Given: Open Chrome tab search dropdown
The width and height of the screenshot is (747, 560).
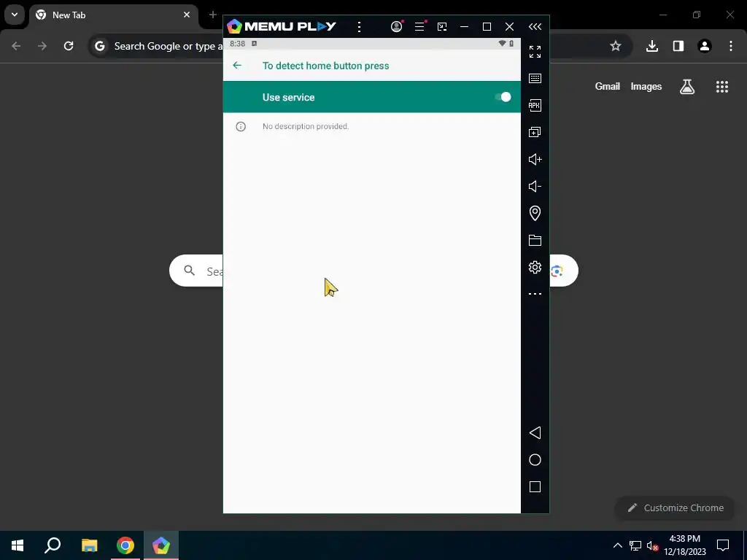Looking at the screenshot, I should [x=15, y=15].
